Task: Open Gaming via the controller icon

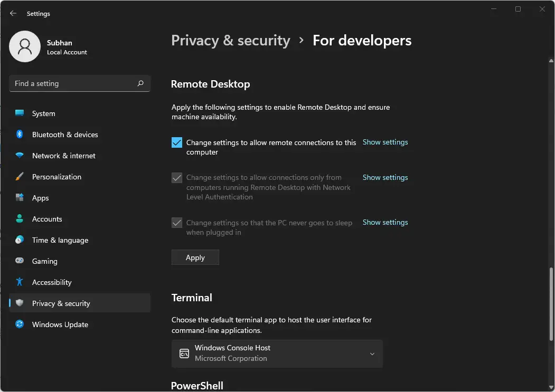Action: (20, 261)
